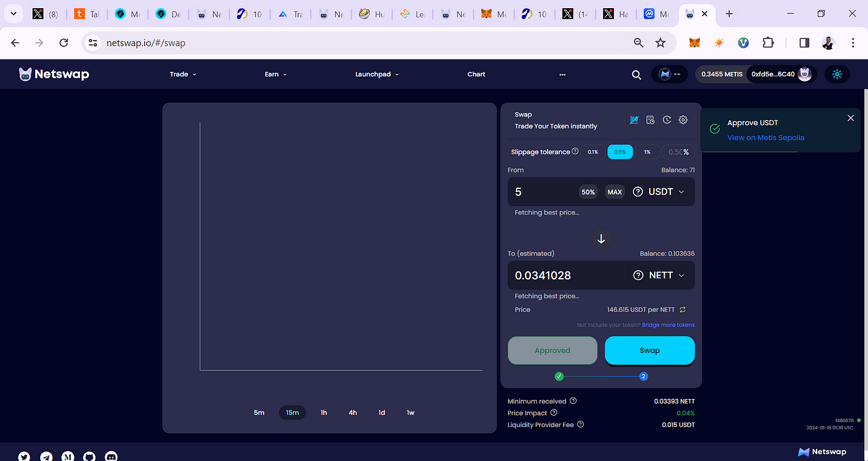Click the Approved button
868x461 pixels.
(552, 351)
